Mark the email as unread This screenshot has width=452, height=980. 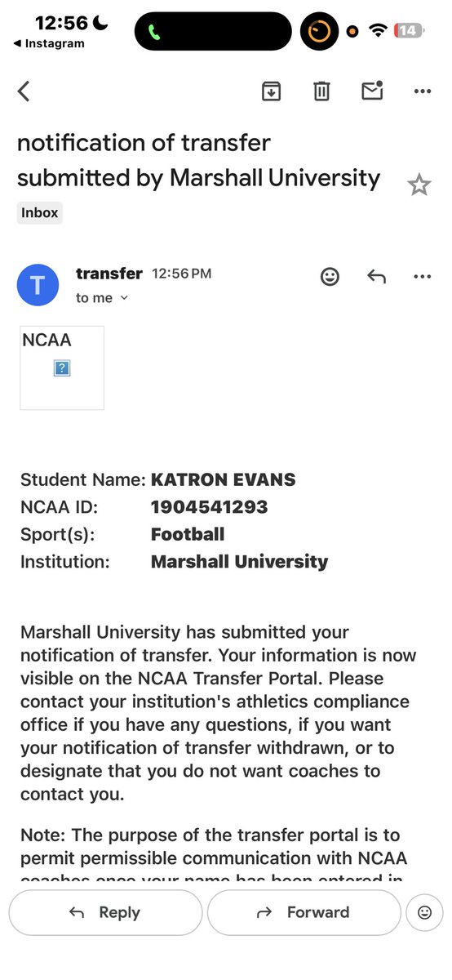(372, 91)
